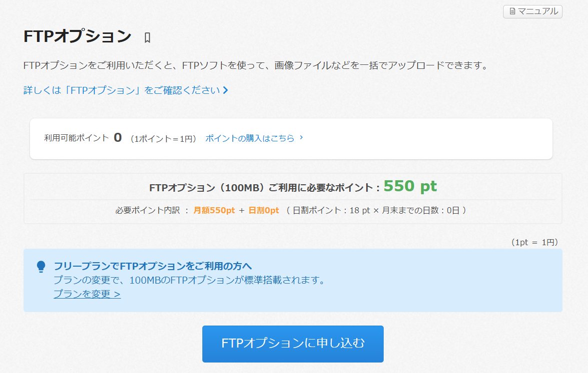Open the プランを変更 link

pyautogui.click(x=87, y=294)
